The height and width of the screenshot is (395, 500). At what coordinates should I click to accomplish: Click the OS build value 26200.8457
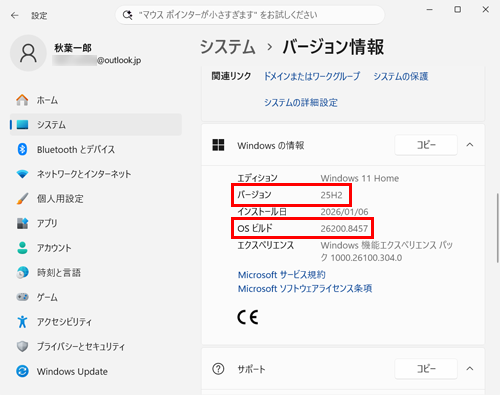[x=344, y=229]
